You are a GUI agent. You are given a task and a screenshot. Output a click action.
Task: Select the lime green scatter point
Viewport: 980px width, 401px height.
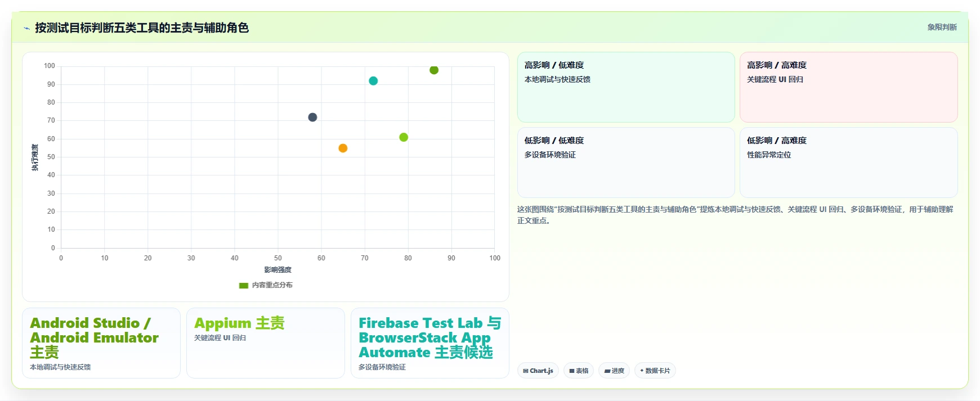click(x=404, y=137)
